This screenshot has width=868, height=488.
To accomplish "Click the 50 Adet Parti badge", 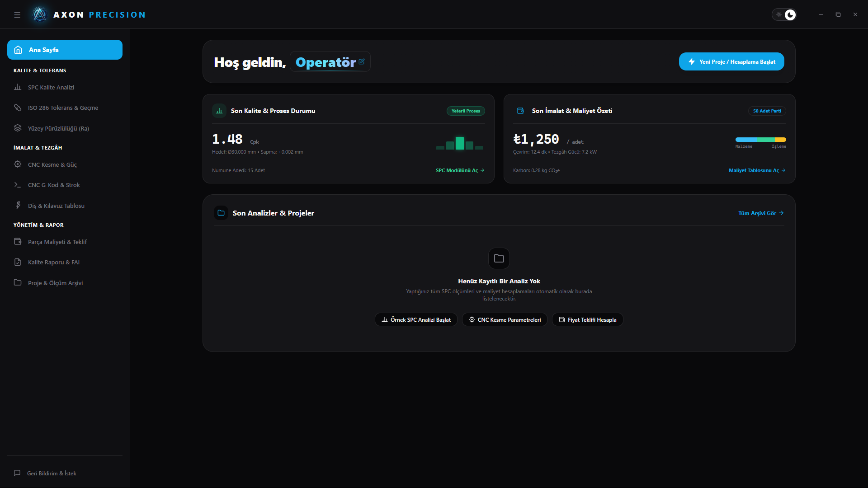I will point(767,111).
